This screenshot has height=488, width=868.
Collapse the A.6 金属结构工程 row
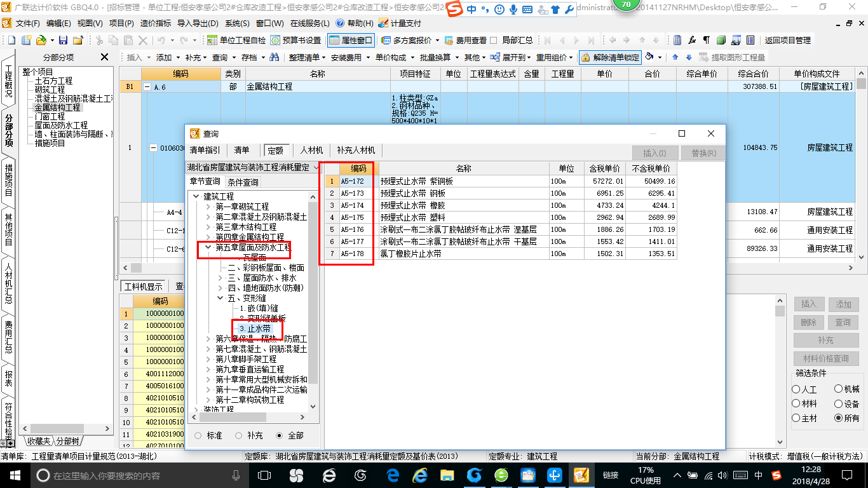147,87
